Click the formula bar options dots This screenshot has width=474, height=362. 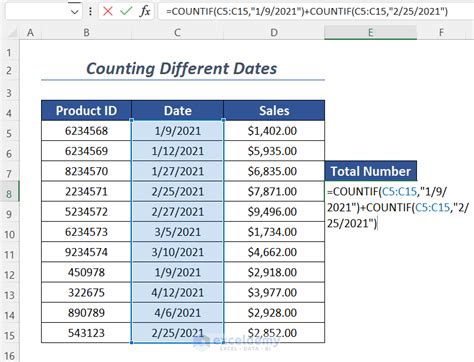[x=90, y=12]
